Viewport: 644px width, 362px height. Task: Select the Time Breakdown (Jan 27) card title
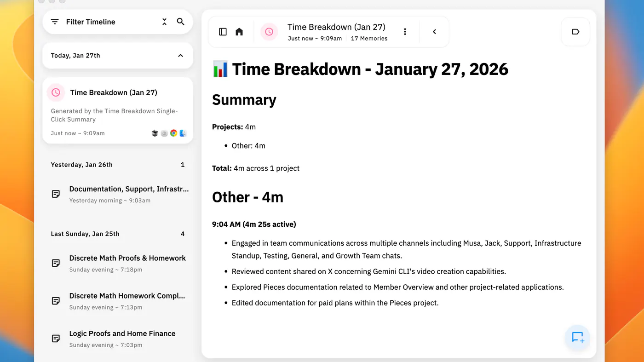(114, 92)
